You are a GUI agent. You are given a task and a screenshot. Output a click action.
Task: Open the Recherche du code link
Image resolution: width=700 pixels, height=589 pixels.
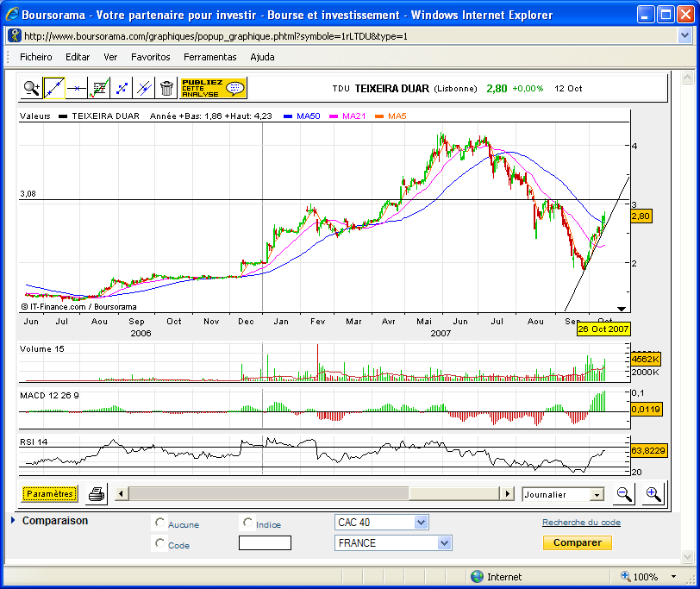click(x=580, y=522)
